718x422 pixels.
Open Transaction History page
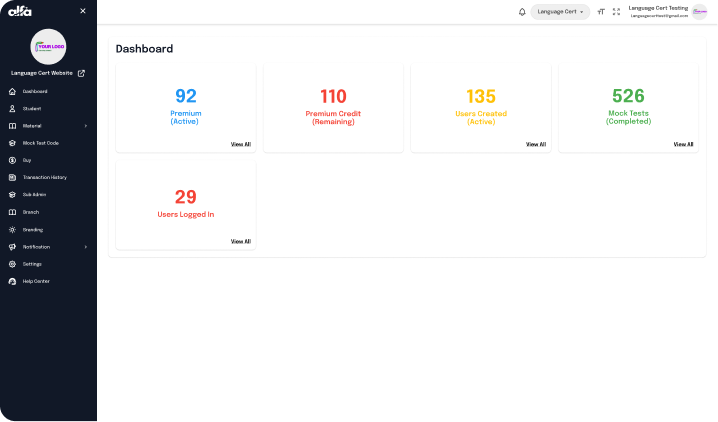(x=44, y=177)
